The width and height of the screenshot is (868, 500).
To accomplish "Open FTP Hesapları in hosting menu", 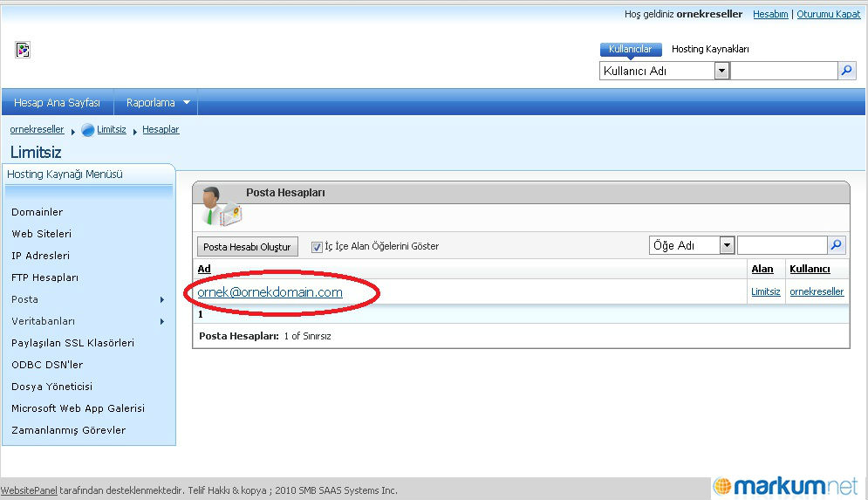I will pyautogui.click(x=44, y=277).
